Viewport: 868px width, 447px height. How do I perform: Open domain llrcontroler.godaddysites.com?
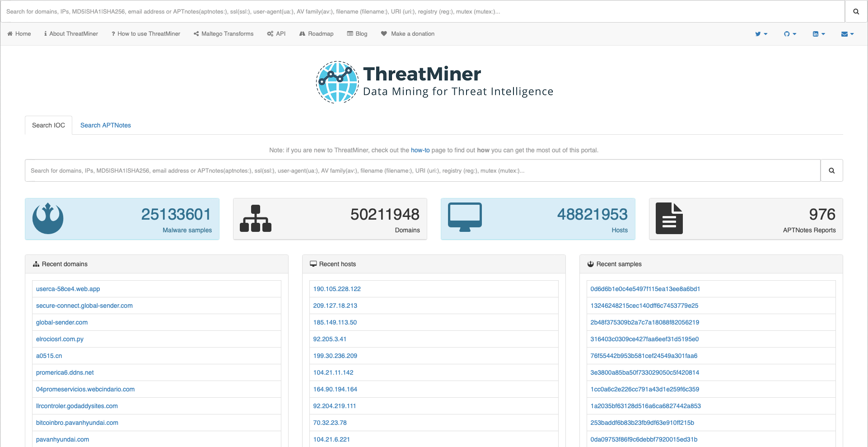(77, 406)
